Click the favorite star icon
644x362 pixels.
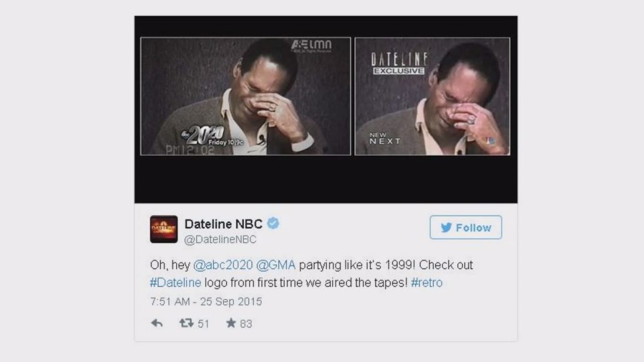tap(231, 323)
